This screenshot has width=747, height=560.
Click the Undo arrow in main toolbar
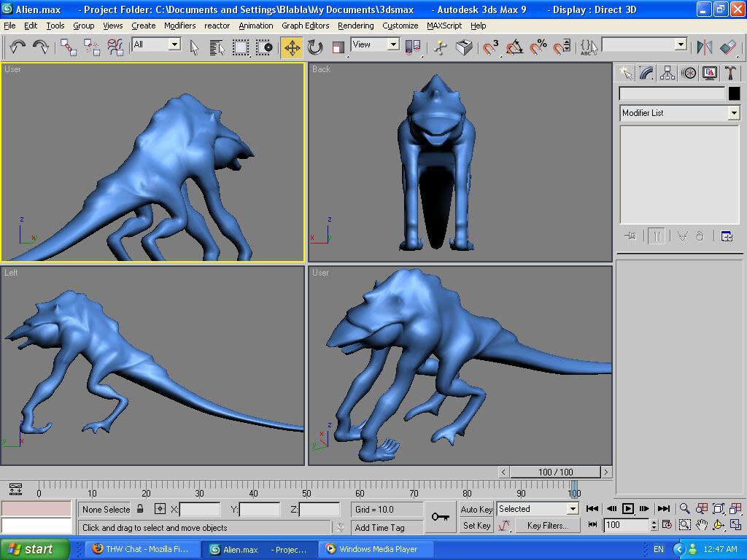(18, 47)
